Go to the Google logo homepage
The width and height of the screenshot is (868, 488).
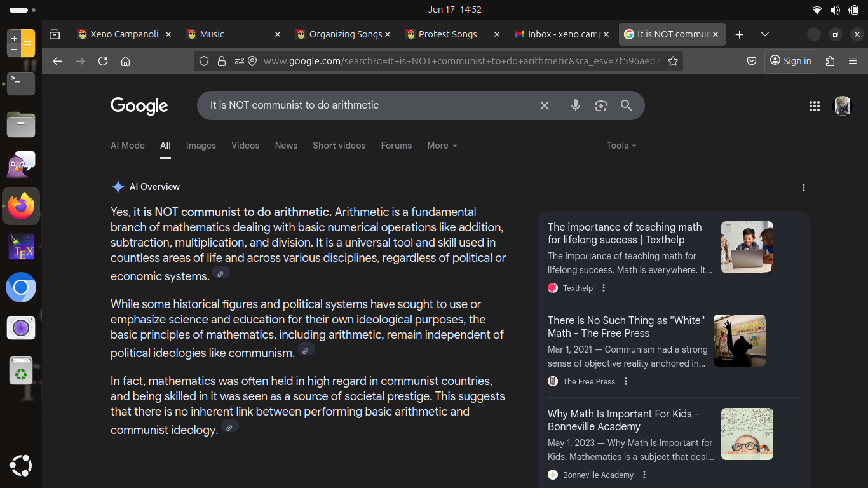[x=139, y=106]
